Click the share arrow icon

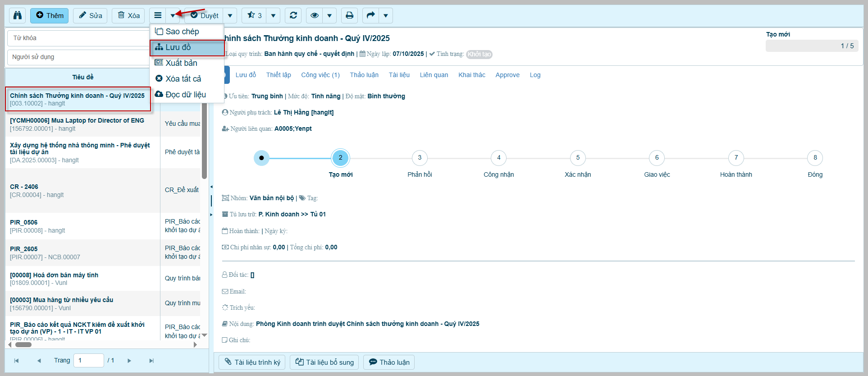[x=370, y=15]
